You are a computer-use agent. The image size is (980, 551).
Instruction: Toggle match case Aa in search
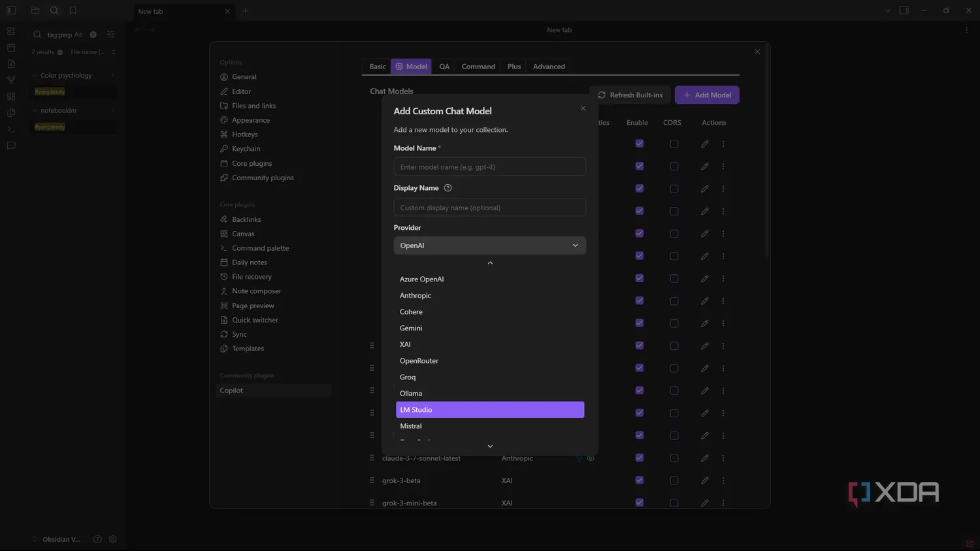point(78,35)
